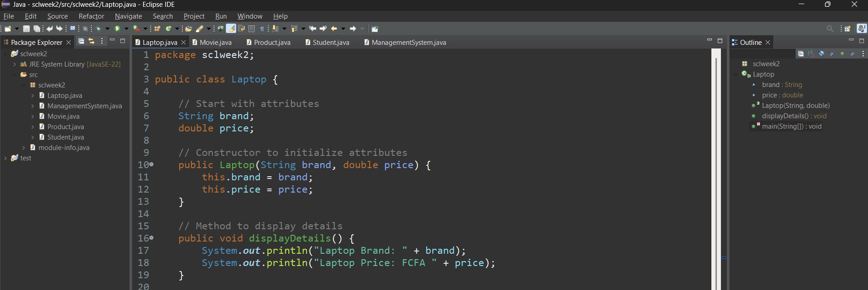The width and height of the screenshot is (868, 290).
Task: Toggle Word Wrap in the toolbar
Action: tap(241, 29)
